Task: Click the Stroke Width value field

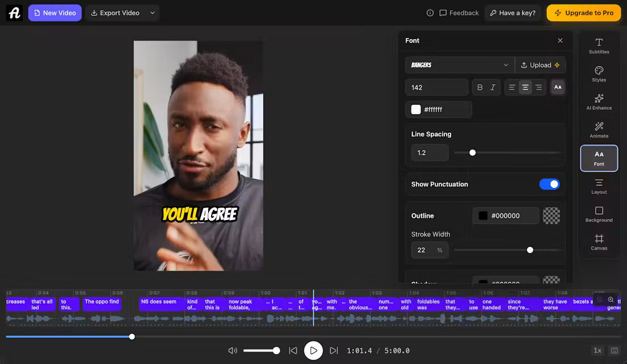Action: click(x=430, y=250)
